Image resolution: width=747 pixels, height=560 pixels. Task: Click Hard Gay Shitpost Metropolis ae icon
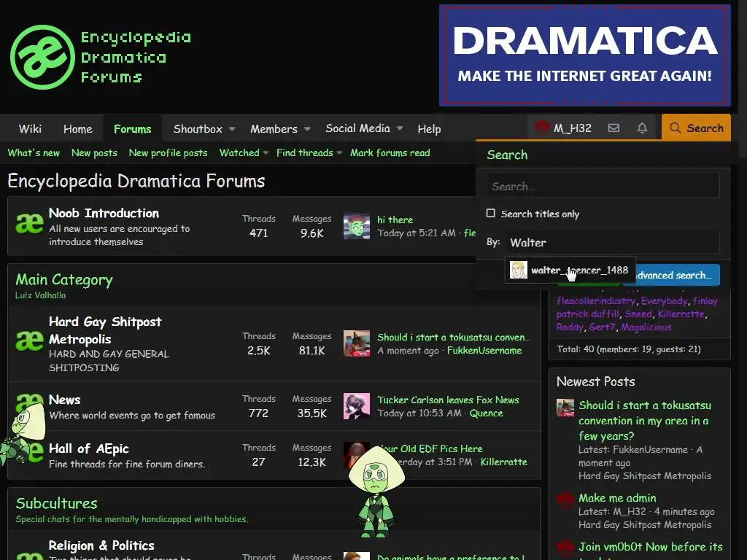click(x=29, y=341)
